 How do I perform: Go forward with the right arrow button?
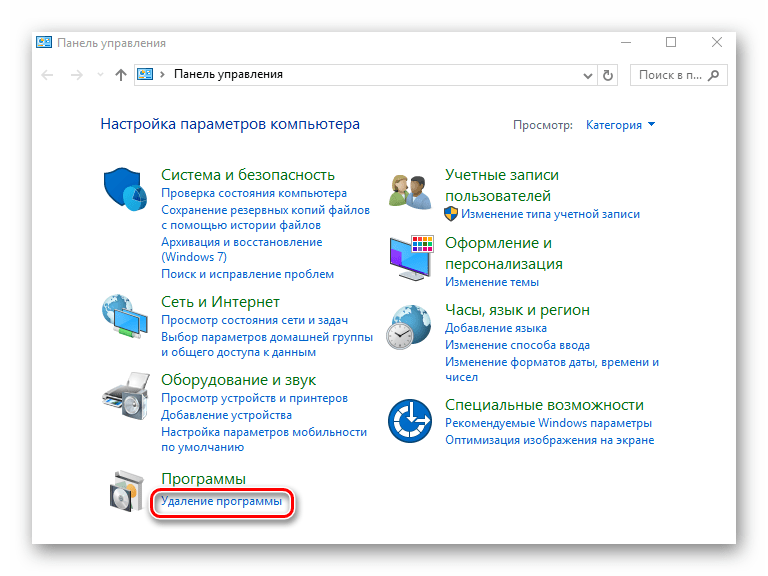(x=76, y=75)
